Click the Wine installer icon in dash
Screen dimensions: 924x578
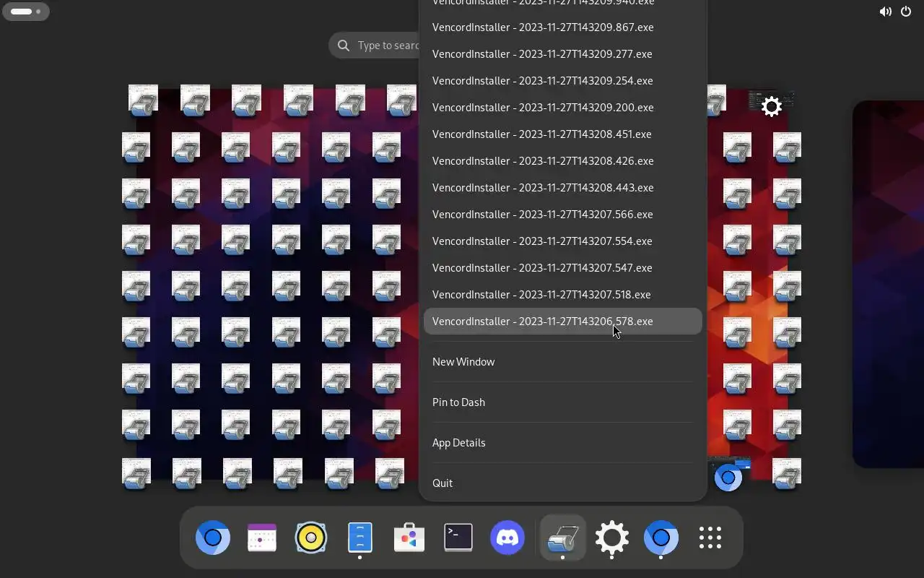click(x=562, y=538)
